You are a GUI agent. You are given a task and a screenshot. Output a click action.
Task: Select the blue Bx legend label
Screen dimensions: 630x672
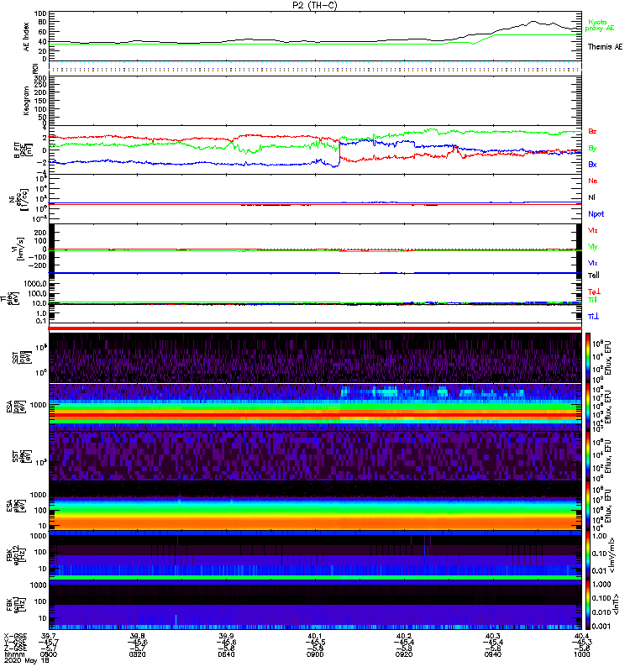(x=592, y=165)
